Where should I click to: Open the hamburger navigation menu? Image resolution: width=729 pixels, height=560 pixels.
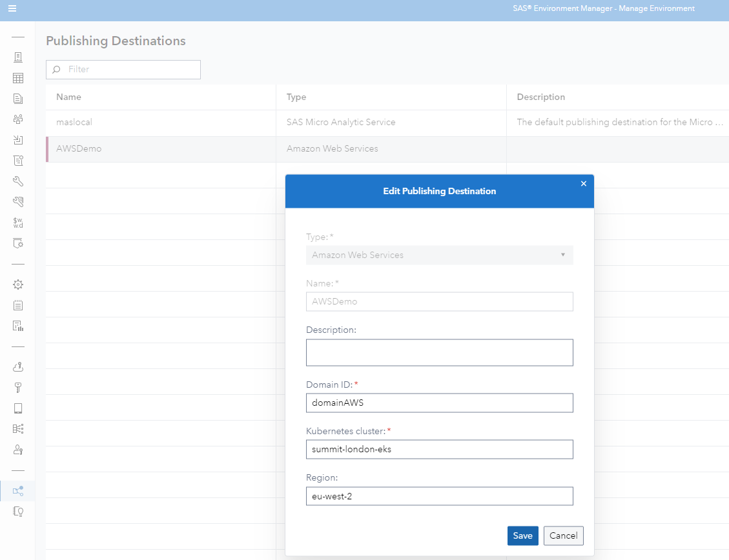12,8
